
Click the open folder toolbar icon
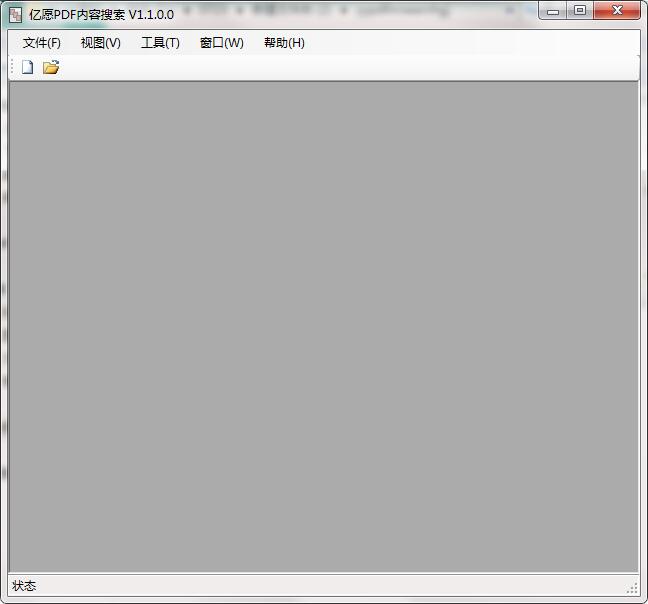click(x=51, y=67)
